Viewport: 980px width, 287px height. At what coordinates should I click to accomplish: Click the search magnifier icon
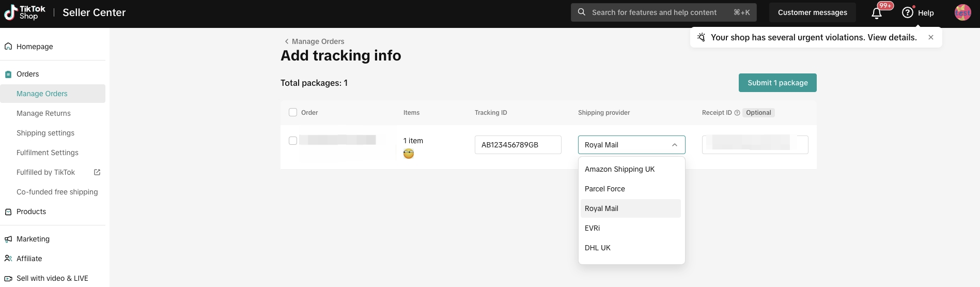click(x=582, y=12)
